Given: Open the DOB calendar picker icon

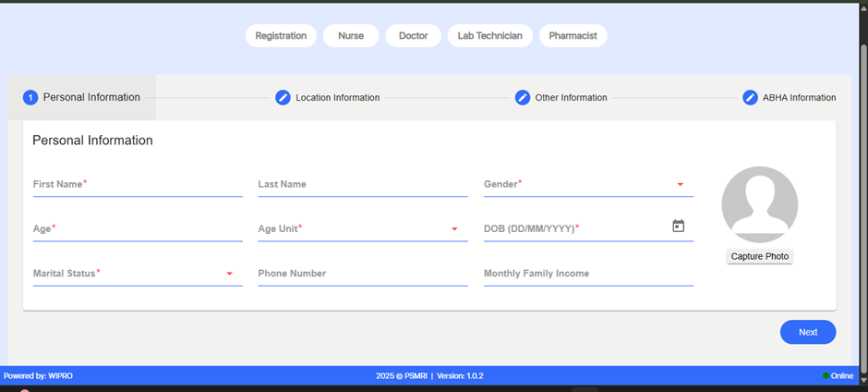Looking at the screenshot, I should [x=679, y=226].
